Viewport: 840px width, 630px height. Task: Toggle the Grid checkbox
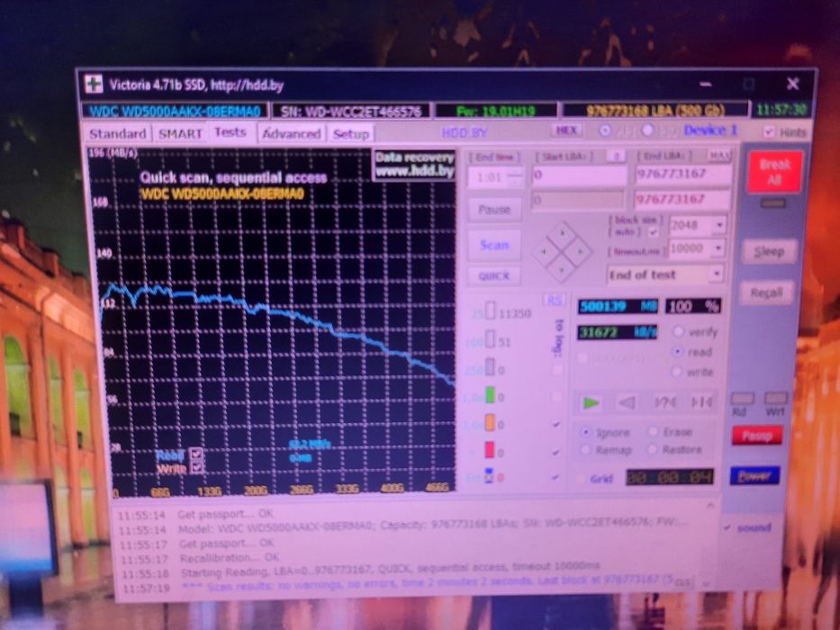pyautogui.click(x=582, y=479)
